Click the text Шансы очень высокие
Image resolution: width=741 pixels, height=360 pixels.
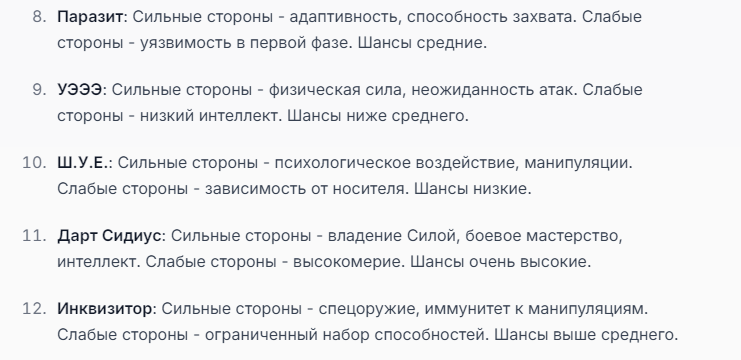pos(500,261)
